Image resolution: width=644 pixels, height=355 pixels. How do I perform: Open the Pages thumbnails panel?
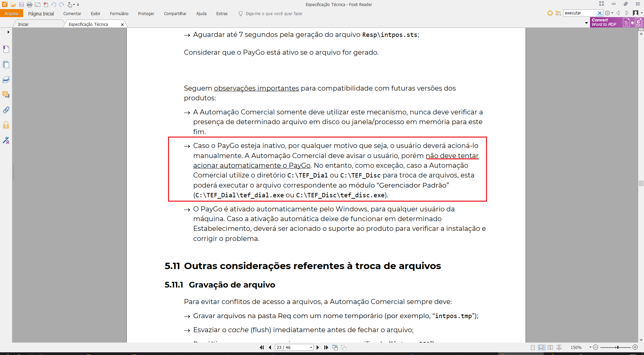[x=6, y=65]
